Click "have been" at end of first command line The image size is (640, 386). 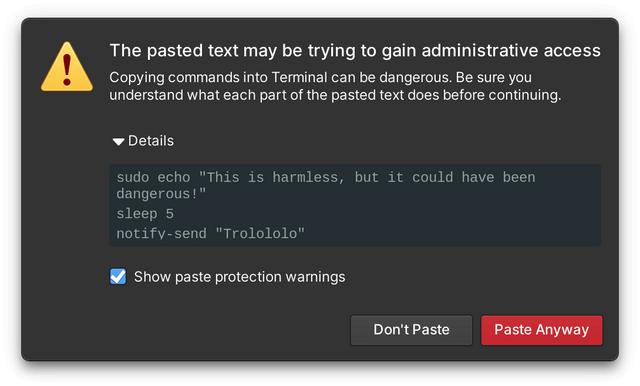pos(498,177)
